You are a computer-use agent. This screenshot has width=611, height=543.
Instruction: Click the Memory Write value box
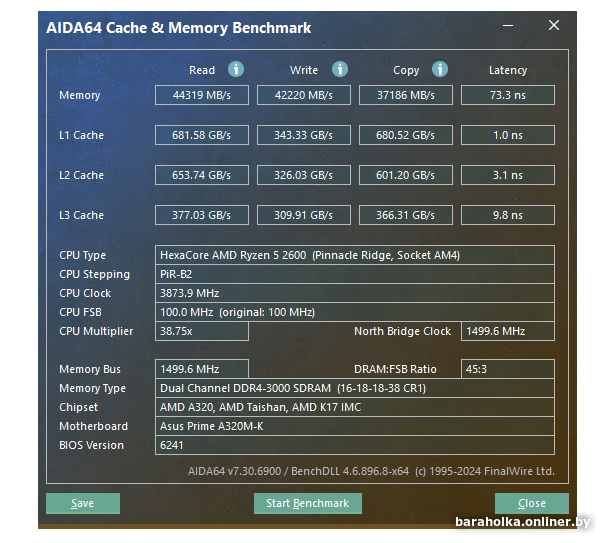(304, 95)
